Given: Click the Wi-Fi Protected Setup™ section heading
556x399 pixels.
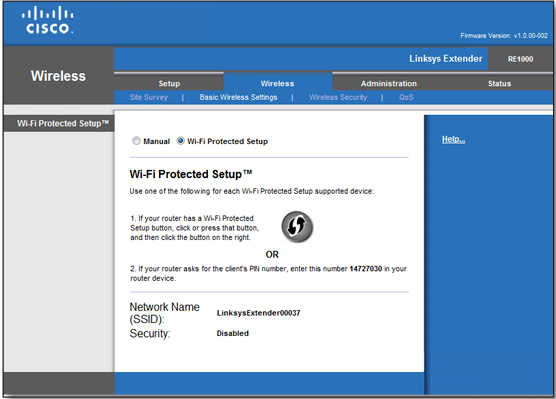Looking at the screenshot, I should (191, 174).
